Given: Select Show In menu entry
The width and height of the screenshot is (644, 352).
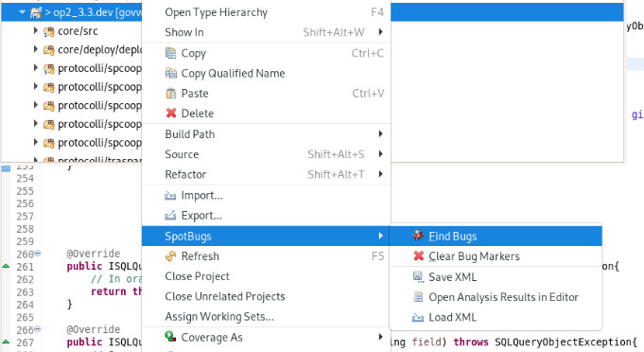Looking at the screenshot, I should pyautogui.click(x=266, y=32).
